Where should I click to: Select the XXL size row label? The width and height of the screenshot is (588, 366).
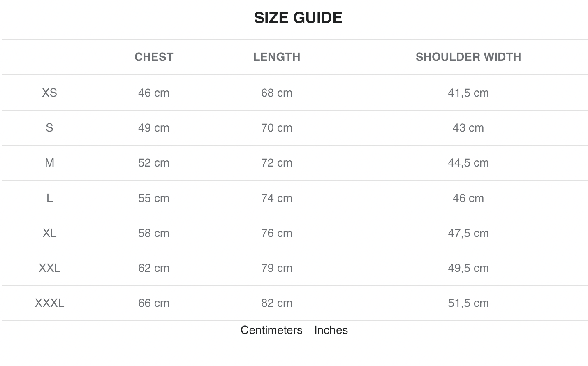pyautogui.click(x=49, y=268)
